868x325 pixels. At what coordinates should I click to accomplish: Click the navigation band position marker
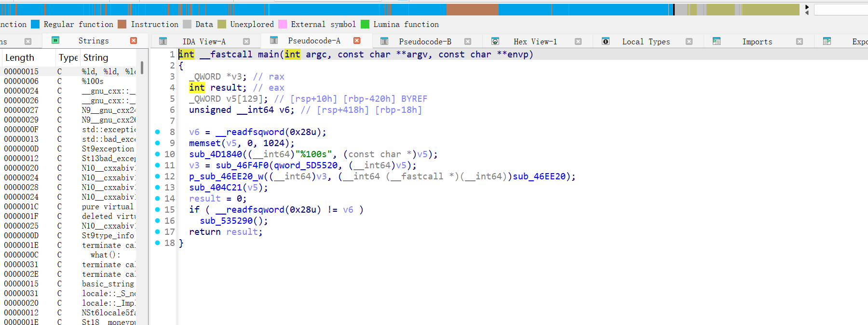coord(674,9)
